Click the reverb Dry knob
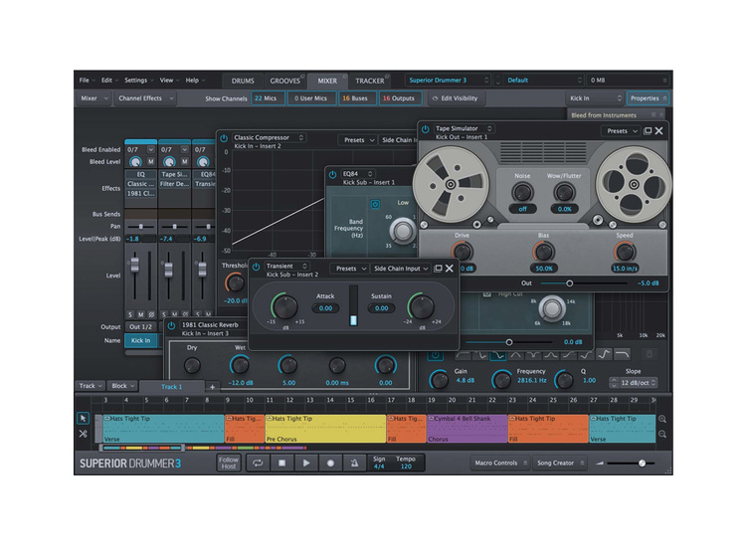Screen dimensions: 746x560 (192, 365)
